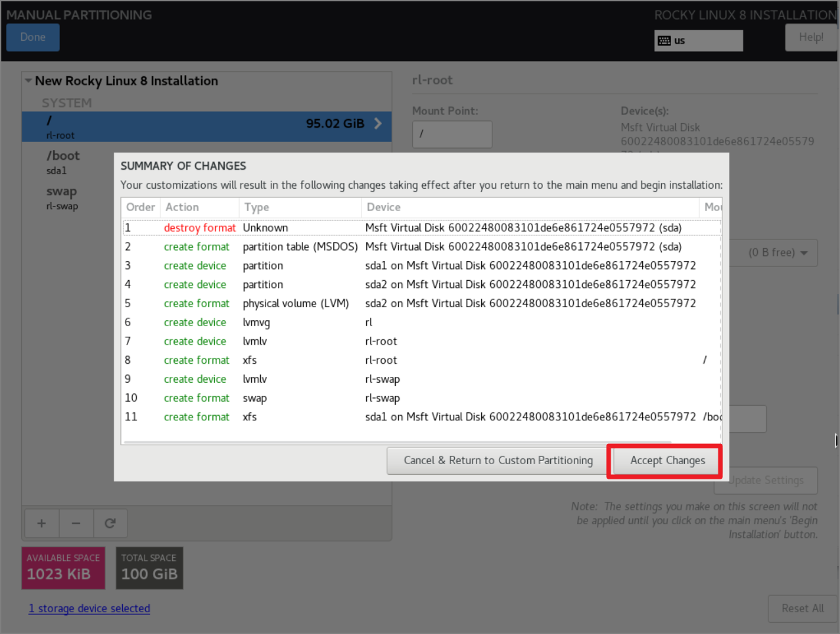Click the Action column header
This screenshot has width=840, height=634.
pos(200,207)
